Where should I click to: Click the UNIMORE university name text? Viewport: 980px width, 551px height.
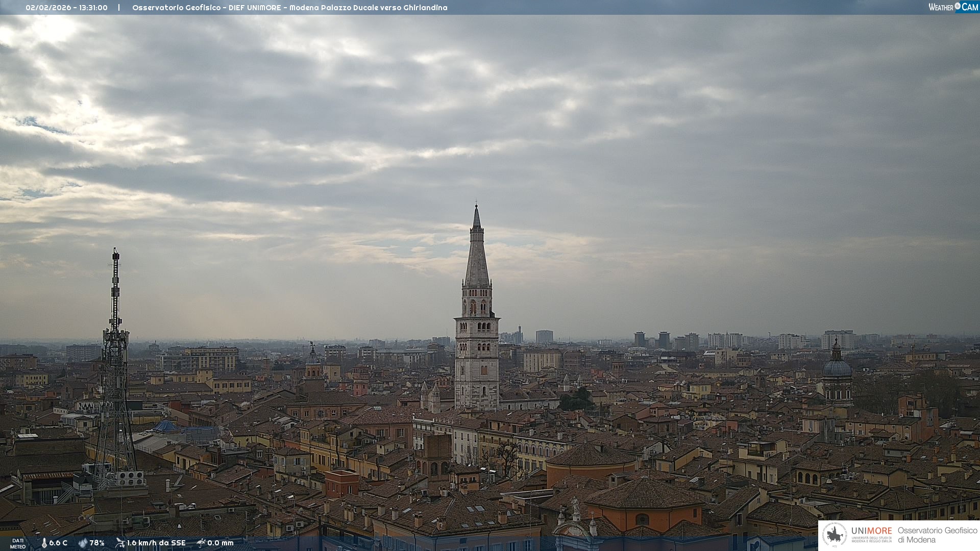[871, 531]
